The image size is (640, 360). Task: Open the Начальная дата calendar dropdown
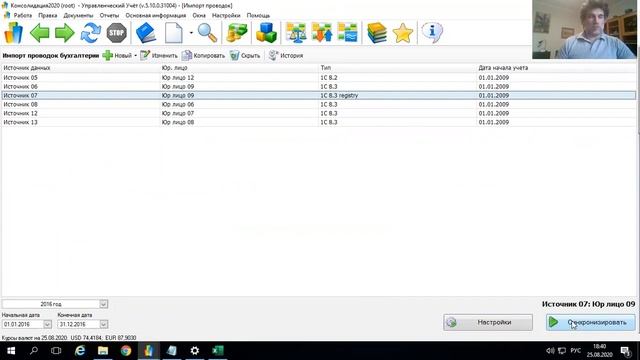(x=47, y=324)
